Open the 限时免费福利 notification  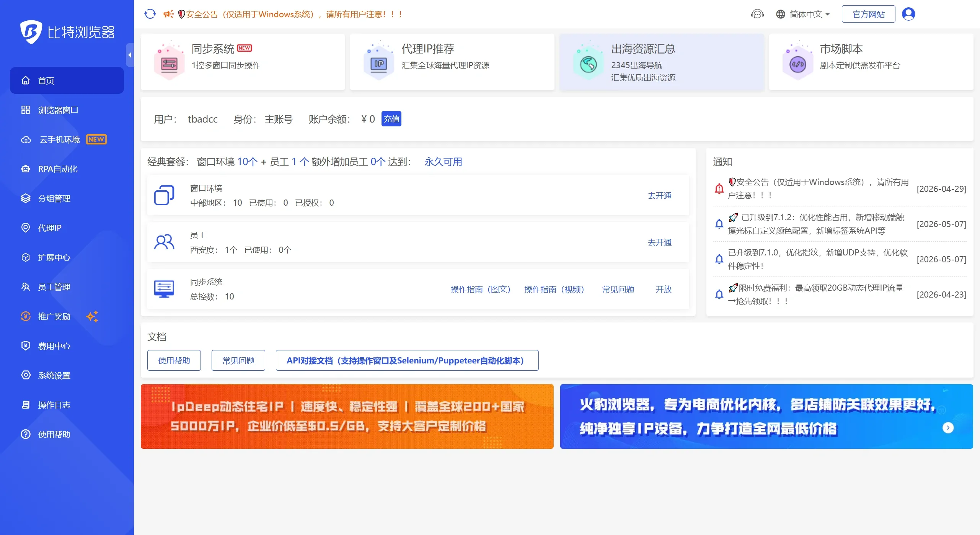815,294
